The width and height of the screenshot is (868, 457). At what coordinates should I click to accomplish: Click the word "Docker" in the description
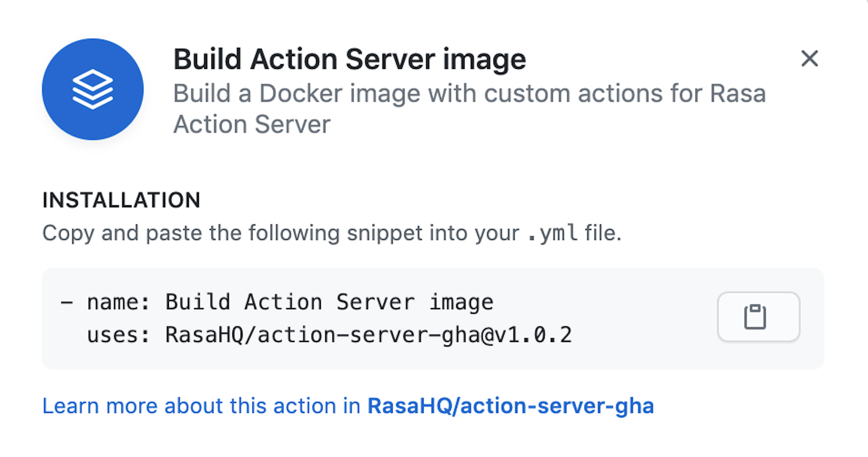tap(301, 93)
